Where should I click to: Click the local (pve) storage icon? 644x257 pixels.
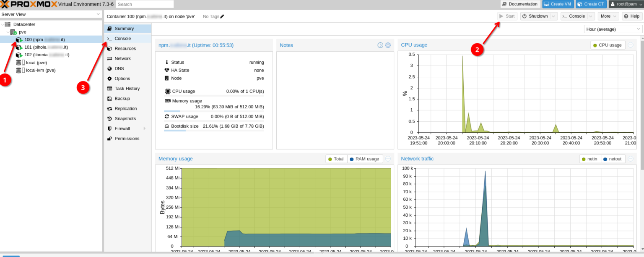(20, 63)
